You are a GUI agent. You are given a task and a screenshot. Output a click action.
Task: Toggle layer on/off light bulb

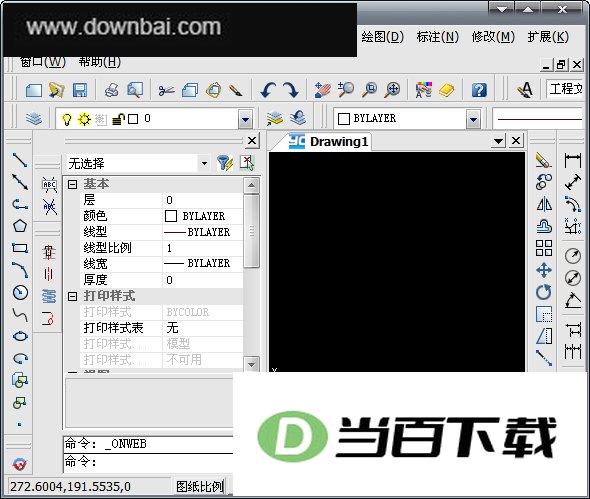(x=67, y=119)
